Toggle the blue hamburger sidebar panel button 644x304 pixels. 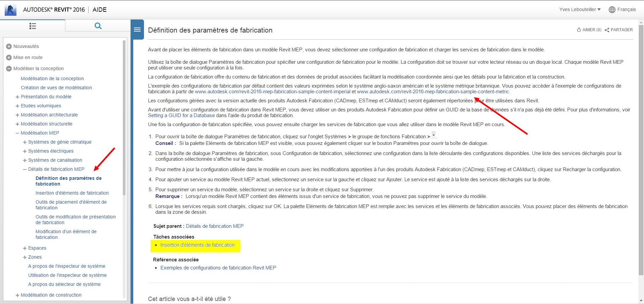(137, 30)
